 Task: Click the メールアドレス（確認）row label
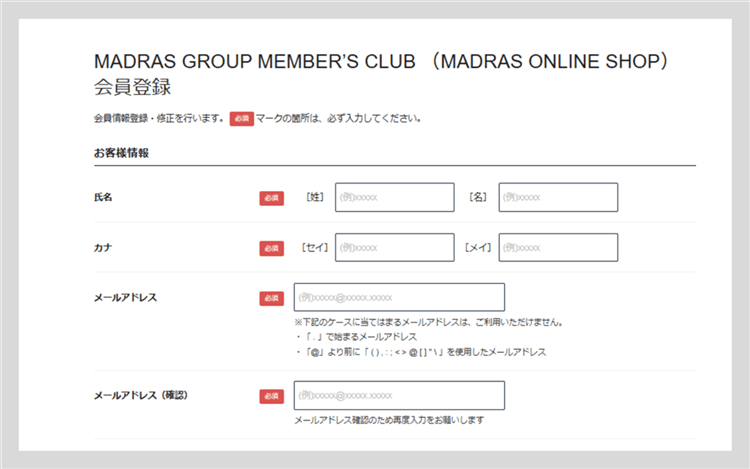[141, 395]
